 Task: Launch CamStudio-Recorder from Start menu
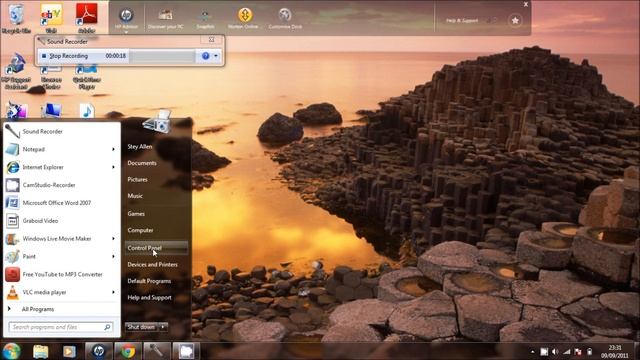coord(62,185)
